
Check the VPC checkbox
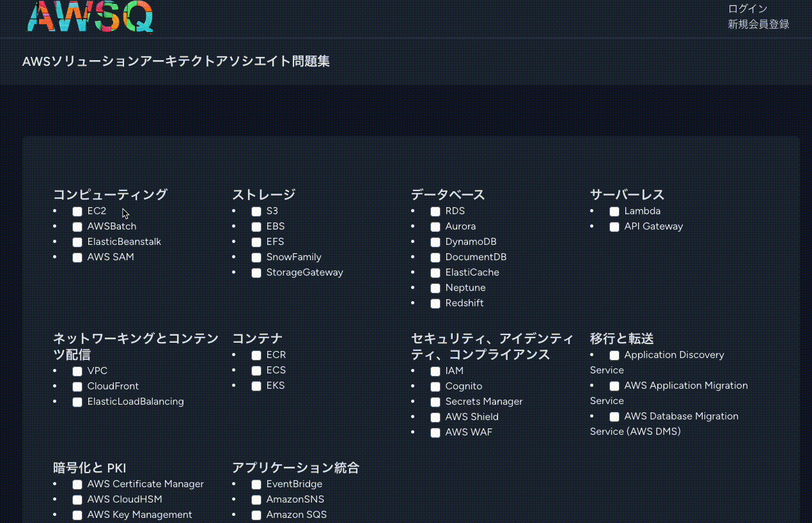(77, 371)
